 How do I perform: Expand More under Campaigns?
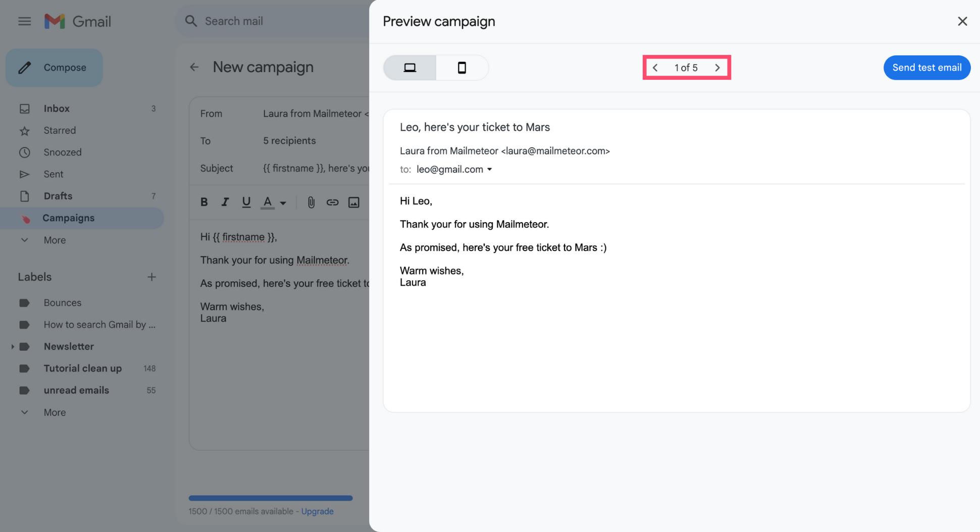point(82,240)
